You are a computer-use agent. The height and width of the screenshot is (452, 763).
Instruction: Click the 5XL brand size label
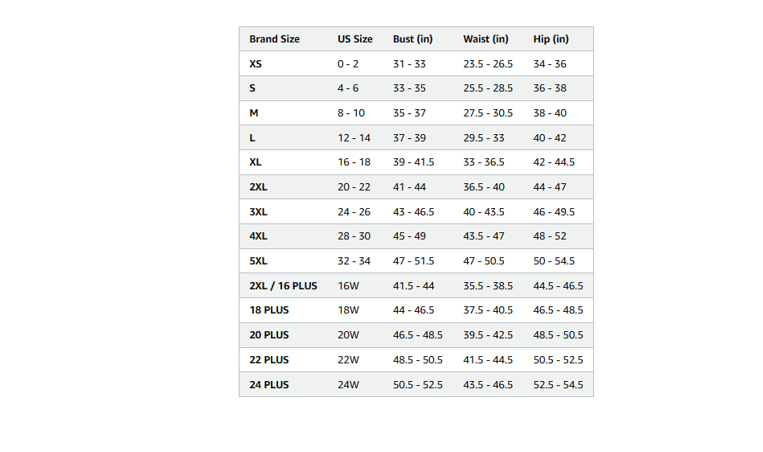click(x=258, y=261)
